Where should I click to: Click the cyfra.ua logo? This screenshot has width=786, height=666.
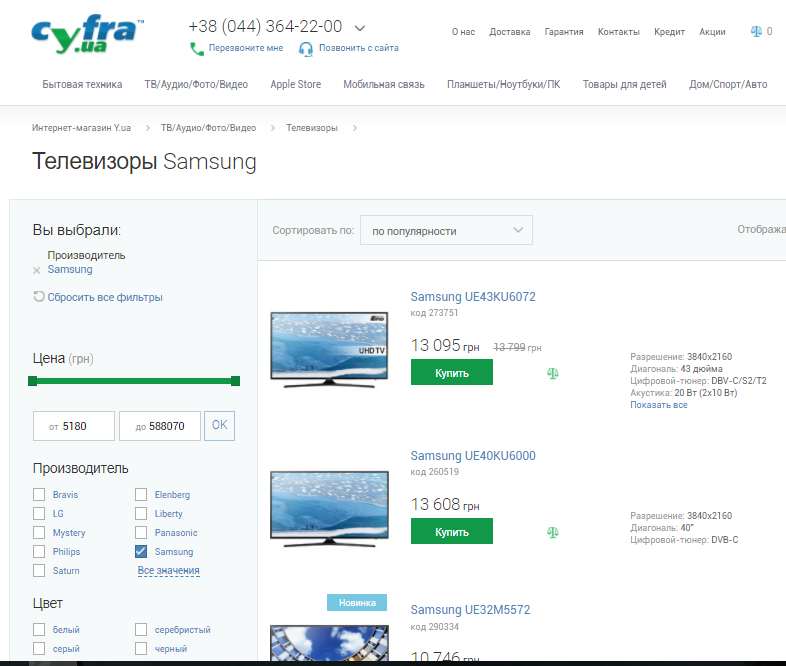[87, 35]
